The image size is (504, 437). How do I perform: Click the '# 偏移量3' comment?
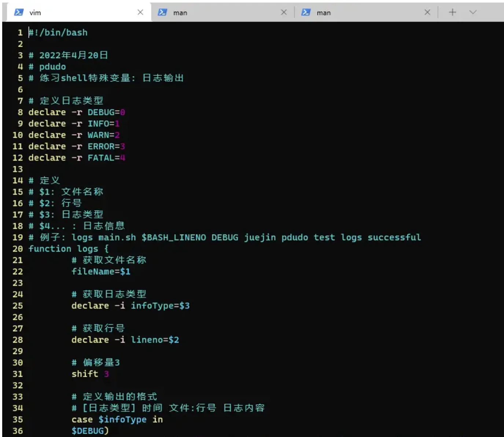tap(96, 363)
